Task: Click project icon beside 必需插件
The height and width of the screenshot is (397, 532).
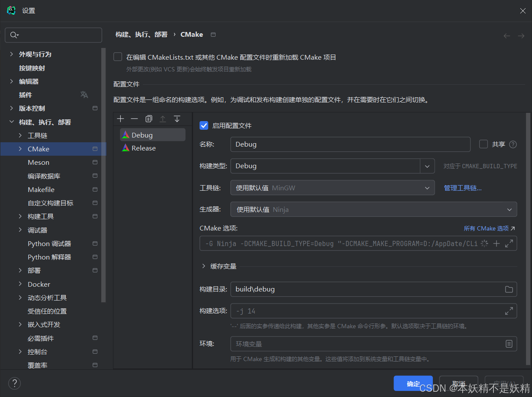Action: 95,338
